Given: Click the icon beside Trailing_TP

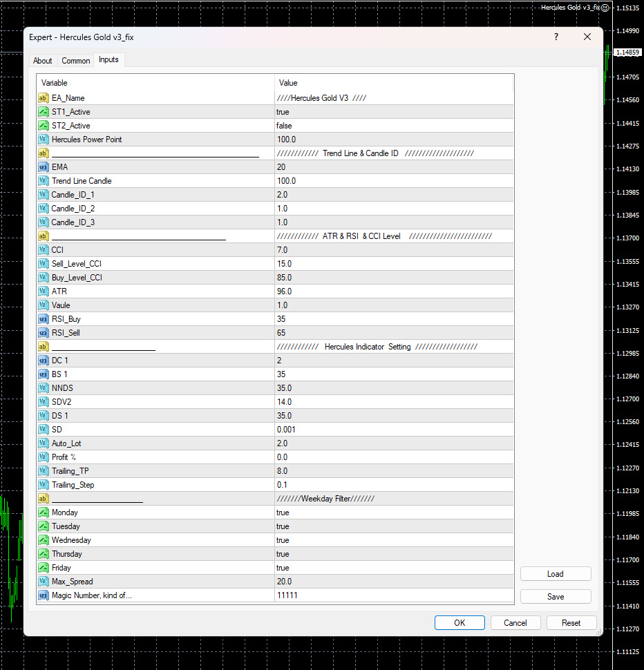Looking at the screenshot, I should (x=43, y=471).
